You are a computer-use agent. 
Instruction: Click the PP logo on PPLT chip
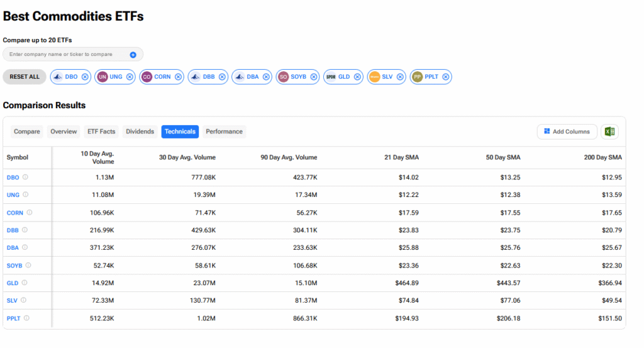[x=418, y=77]
